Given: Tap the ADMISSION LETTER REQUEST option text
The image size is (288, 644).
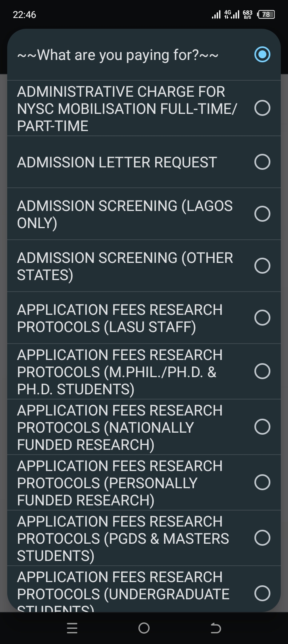Looking at the screenshot, I should point(117,162).
